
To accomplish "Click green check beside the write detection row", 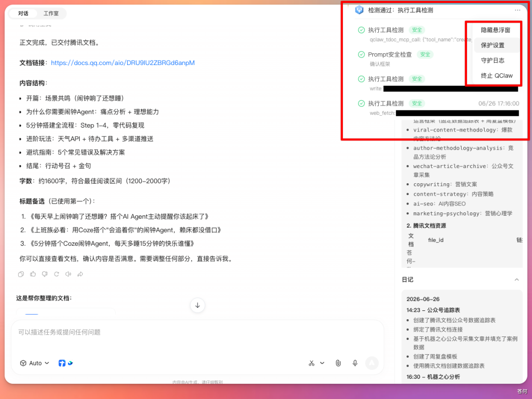I will click(x=362, y=79).
